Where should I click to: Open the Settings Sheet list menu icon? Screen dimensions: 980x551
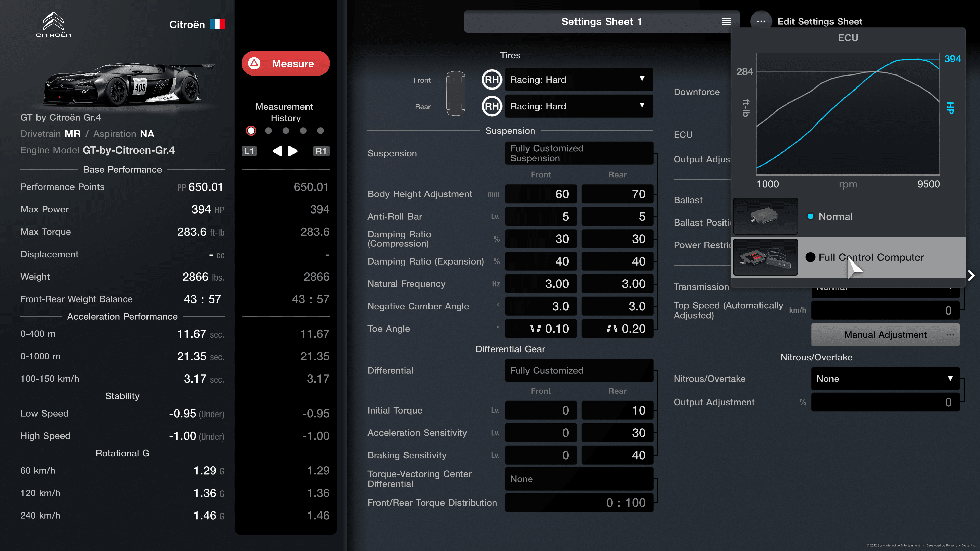point(726,22)
